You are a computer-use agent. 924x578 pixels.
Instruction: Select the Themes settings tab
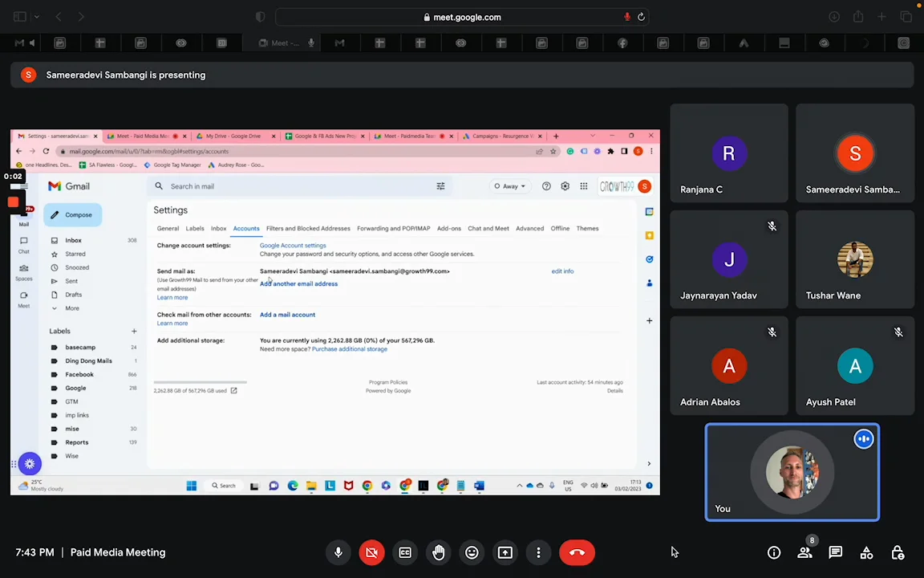coord(587,228)
